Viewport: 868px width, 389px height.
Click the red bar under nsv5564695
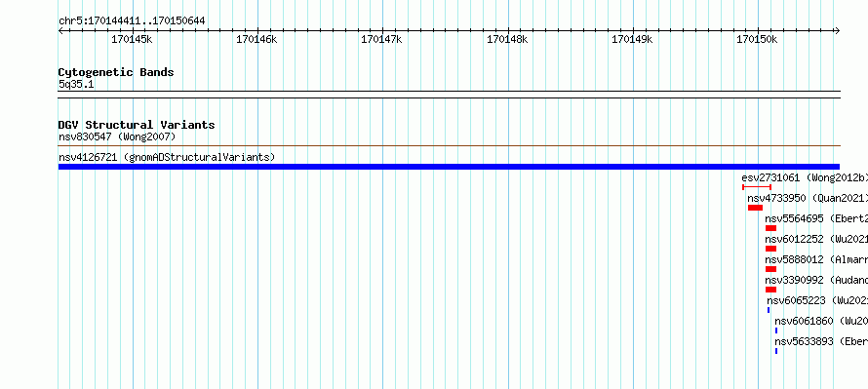tap(770, 228)
